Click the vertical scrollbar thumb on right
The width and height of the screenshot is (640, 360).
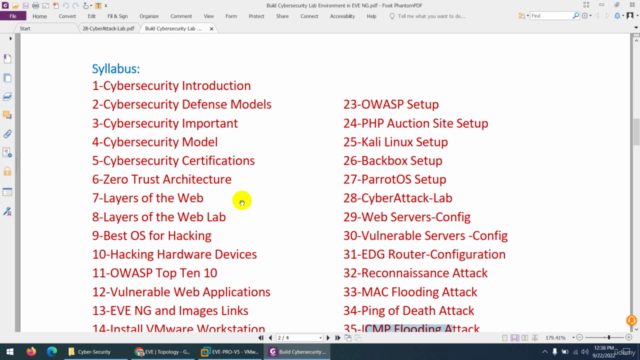pyautogui.click(x=636, y=131)
